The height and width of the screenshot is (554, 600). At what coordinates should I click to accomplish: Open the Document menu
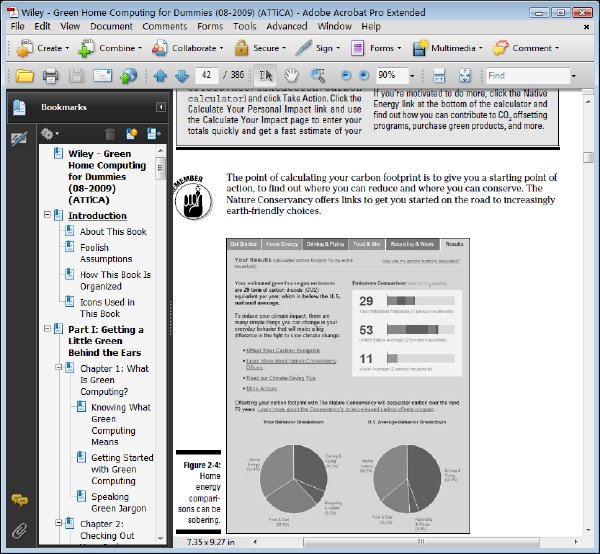coord(111,26)
